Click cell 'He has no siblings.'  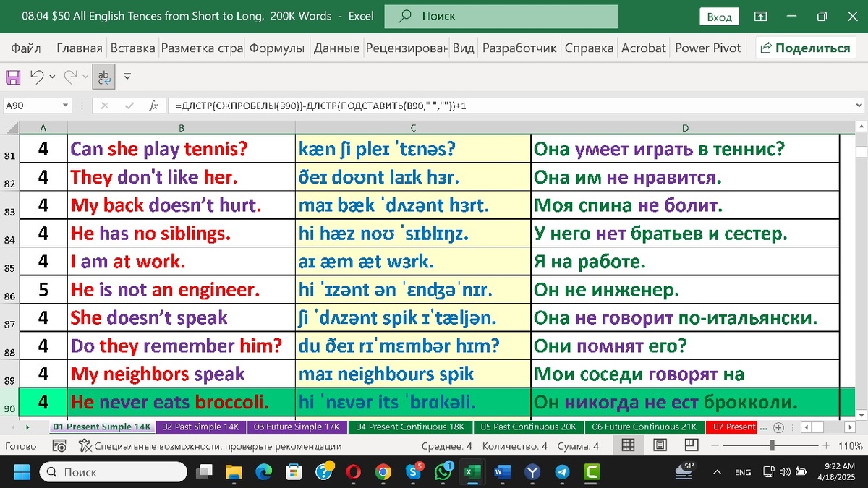[182, 234]
